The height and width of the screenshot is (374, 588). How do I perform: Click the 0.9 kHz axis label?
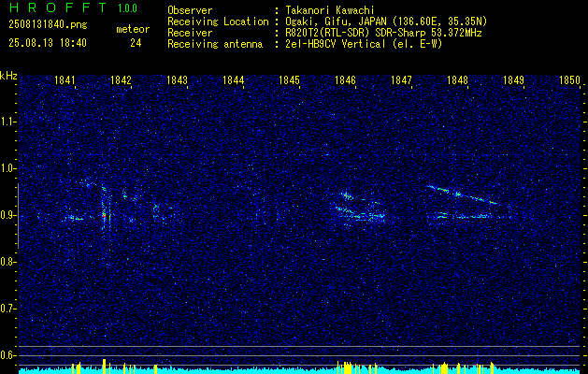(x=7, y=215)
